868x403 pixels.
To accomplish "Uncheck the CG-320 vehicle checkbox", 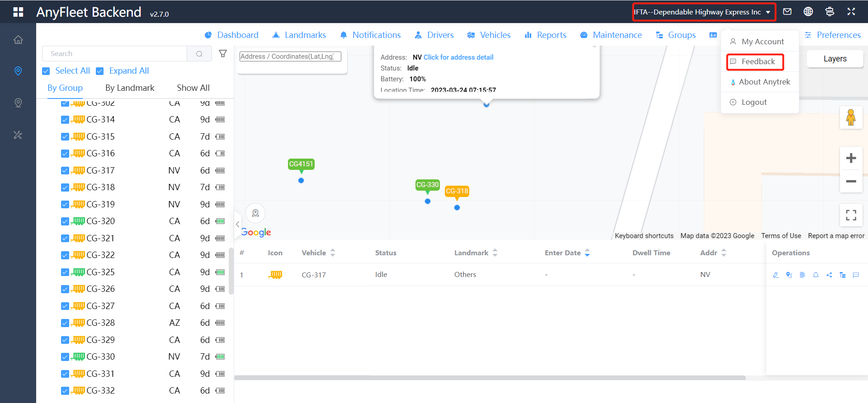I will pyautogui.click(x=65, y=221).
